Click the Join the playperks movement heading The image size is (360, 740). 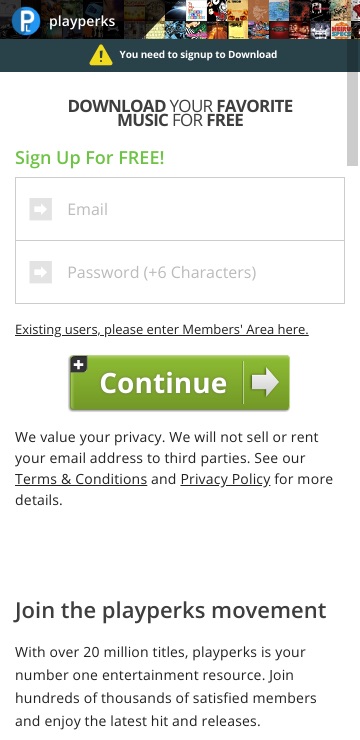click(x=170, y=611)
